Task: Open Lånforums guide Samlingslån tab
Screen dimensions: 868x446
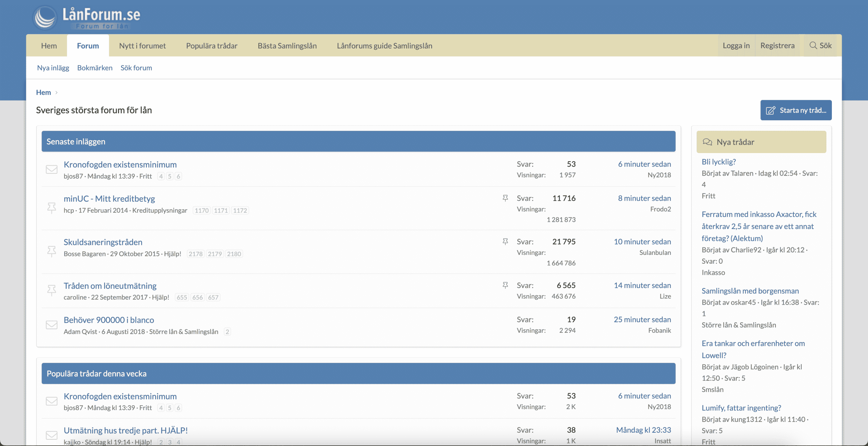Action: 385,46
